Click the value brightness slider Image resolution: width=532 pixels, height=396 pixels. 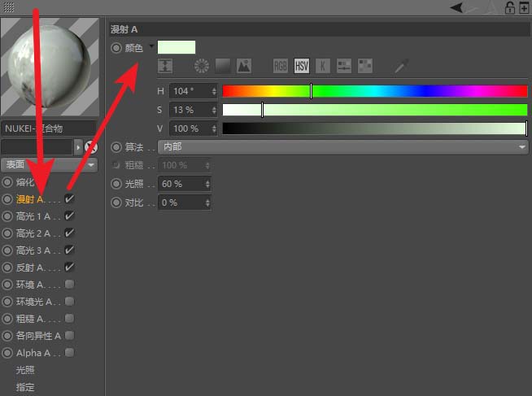[x=375, y=128]
